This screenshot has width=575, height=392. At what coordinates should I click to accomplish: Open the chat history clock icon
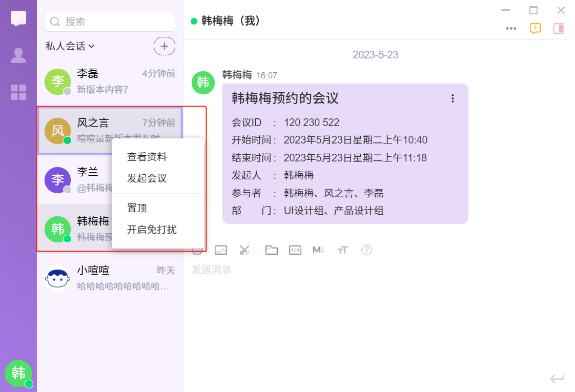(x=535, y=28)
